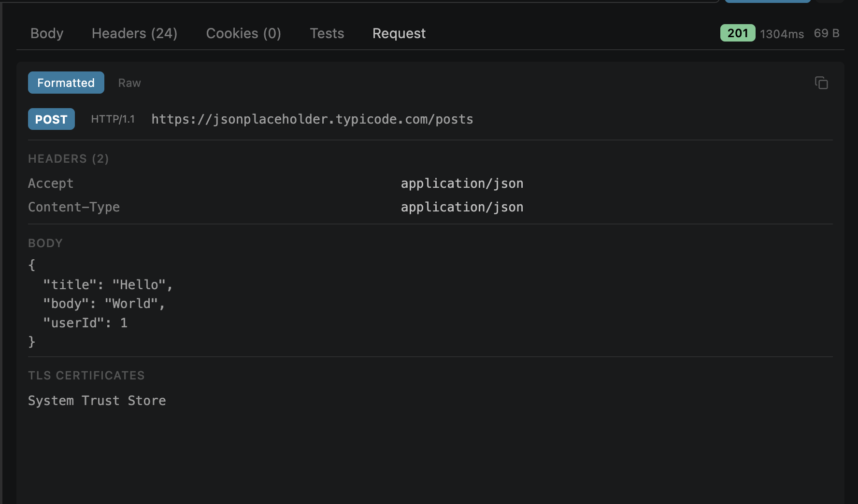The width and height of the screenshot is (858, 504).
Task: Click the BODY section title
Action: point(45,243)
